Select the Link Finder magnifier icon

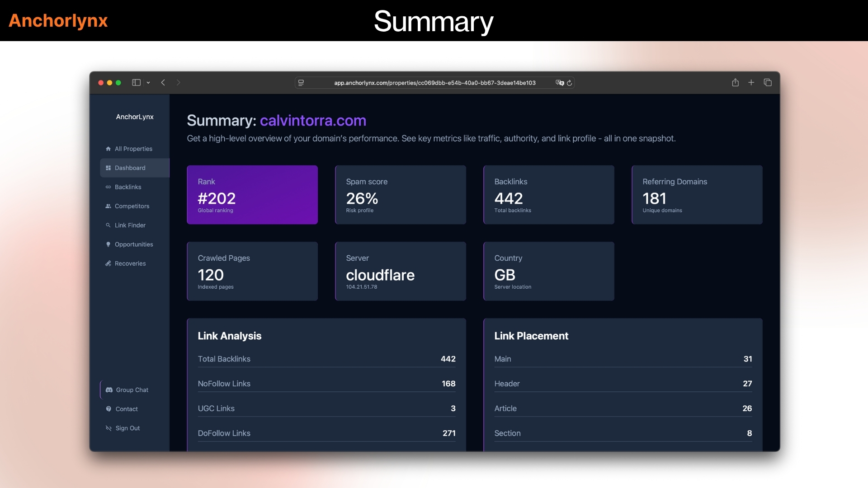(108, 225)
